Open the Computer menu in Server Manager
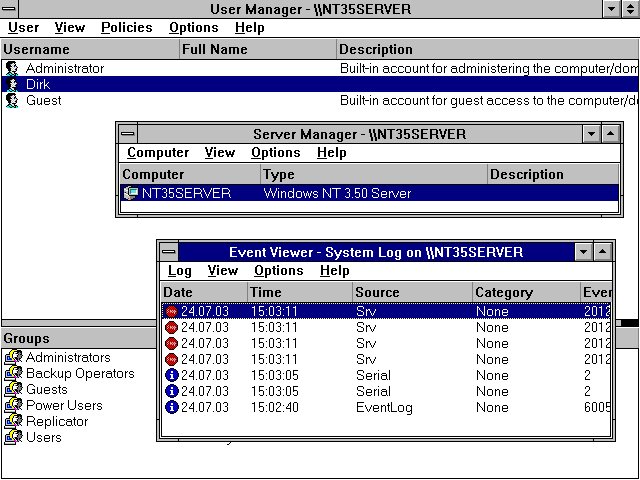Viewport: 640px width, 480px height. (x=158, y=153)
